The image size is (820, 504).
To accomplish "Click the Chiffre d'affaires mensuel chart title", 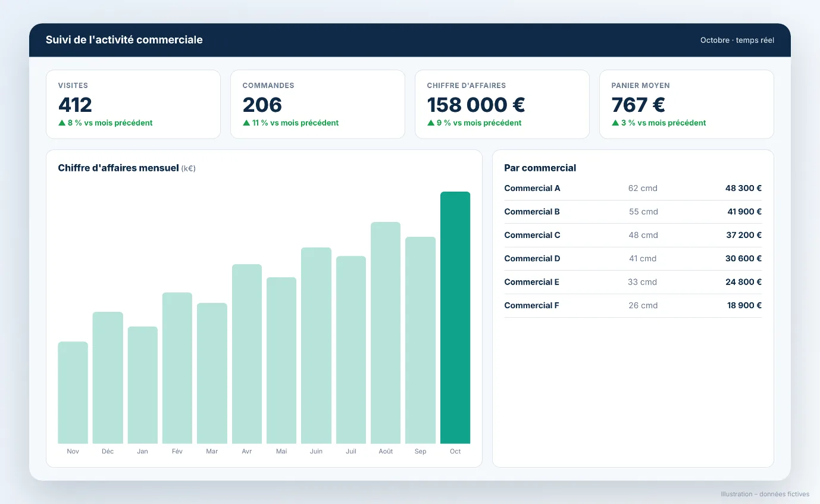I will pos(118,168).
